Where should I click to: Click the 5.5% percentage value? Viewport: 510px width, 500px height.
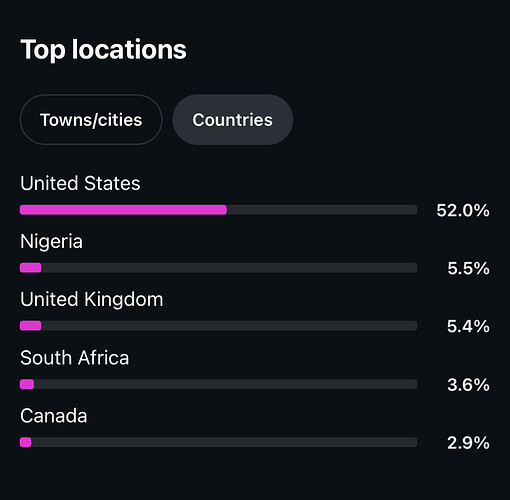[468, 268]
